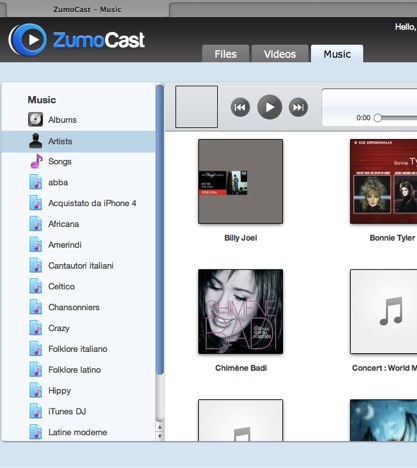417x468 pixels.
Task: Select the Amerindi playlist
Action: pos(78,245)
